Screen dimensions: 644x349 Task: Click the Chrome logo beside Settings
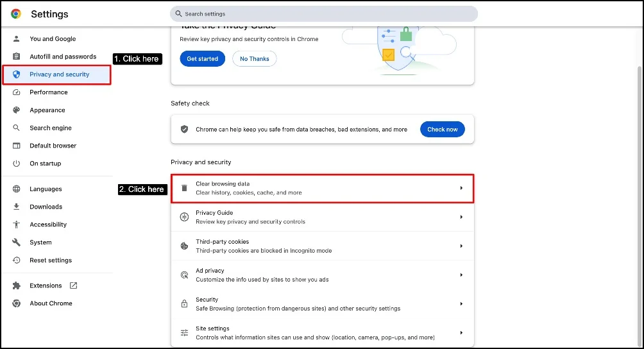click(x=16, y=14)
